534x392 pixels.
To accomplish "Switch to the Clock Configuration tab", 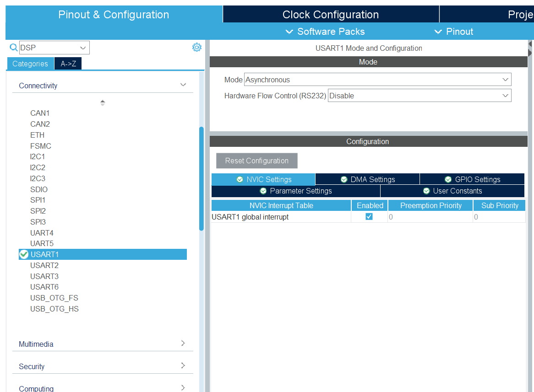I will click(330, 15).
